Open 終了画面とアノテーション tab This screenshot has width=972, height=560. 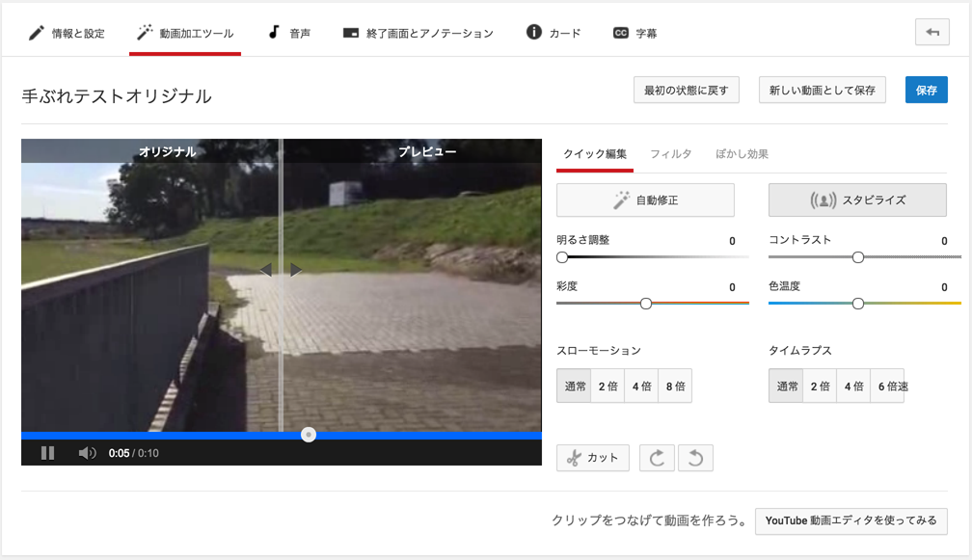pos(418,34)
